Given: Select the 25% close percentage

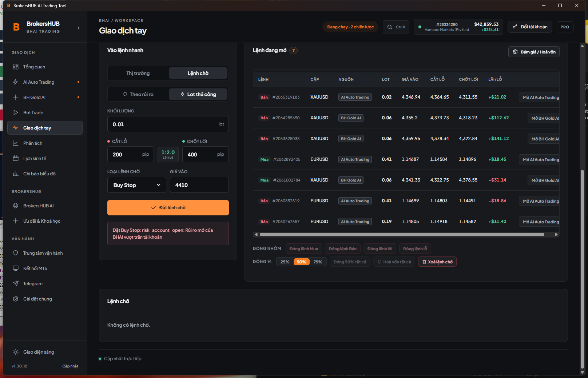Looking at the screenshot, I should 285,262.
